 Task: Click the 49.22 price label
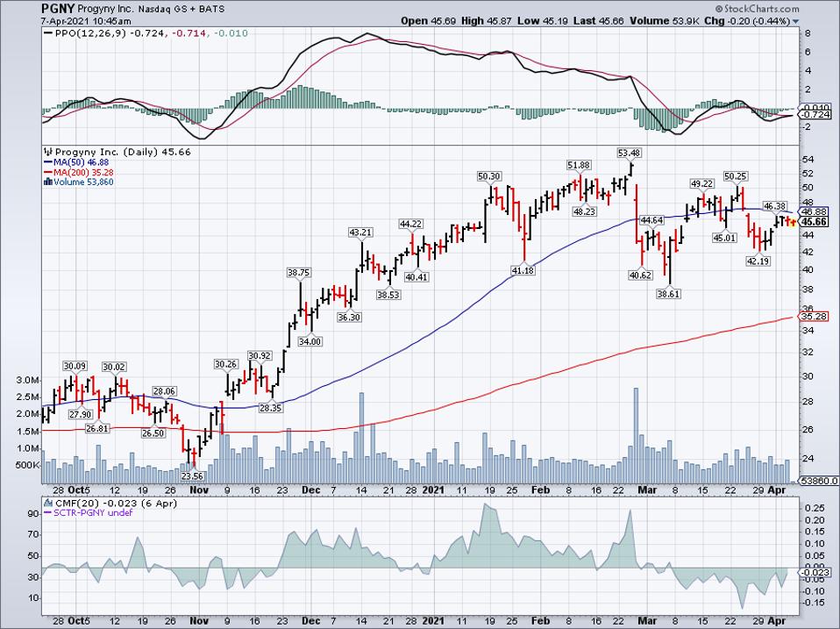coord(702,183)
